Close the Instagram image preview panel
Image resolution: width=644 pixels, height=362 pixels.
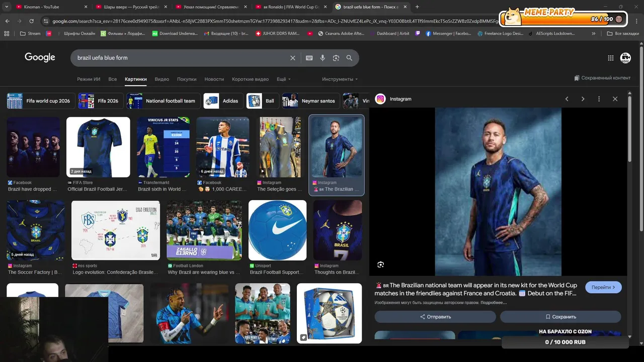point(615,99)
